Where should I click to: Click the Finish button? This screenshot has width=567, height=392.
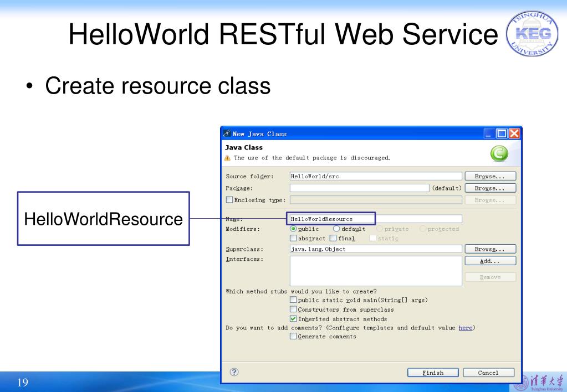coord(433,373)
